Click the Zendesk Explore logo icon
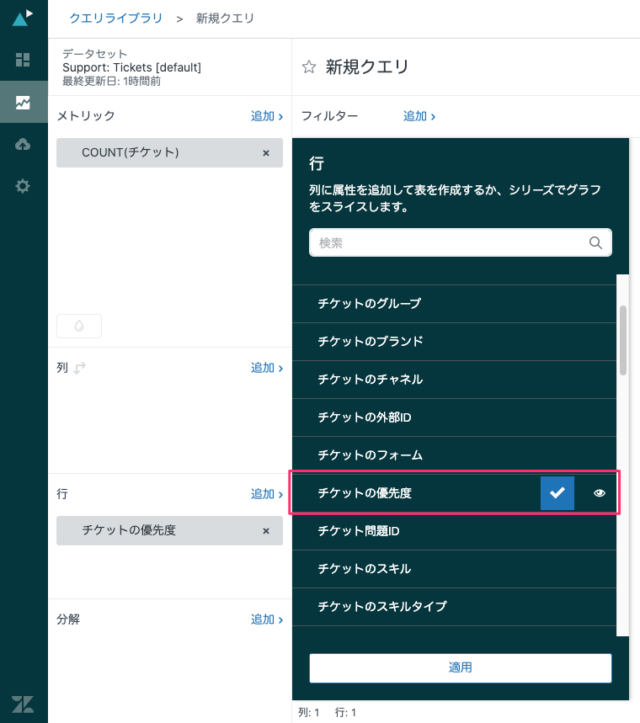Screen dimensions: 640x723 [x=23, y=18]
